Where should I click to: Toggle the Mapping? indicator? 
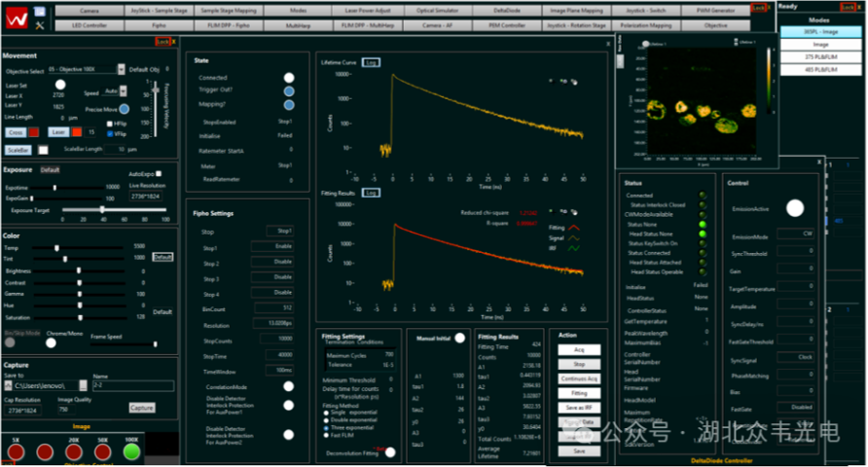[x=288, y=105]
